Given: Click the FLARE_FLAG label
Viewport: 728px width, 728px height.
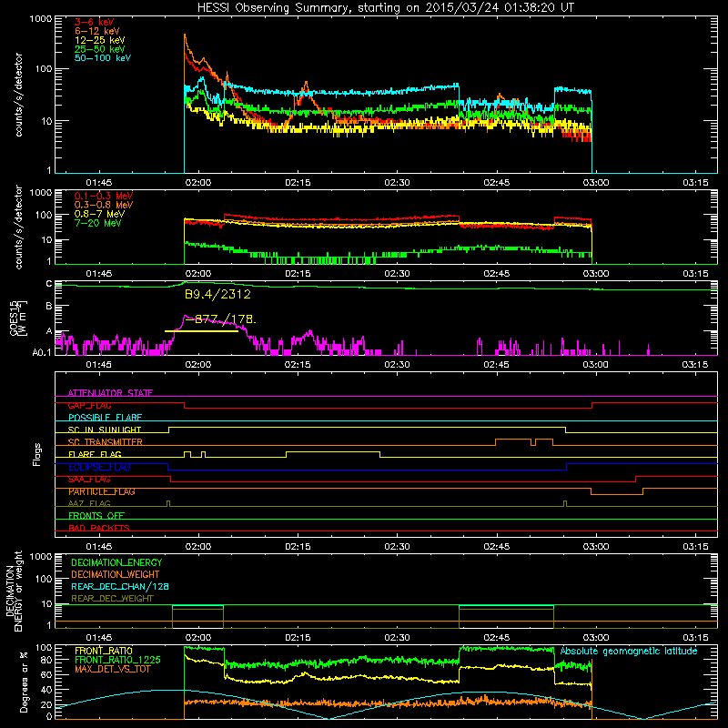Looking at the screenshot, I should pyautogui.click(x=95, y=454).
